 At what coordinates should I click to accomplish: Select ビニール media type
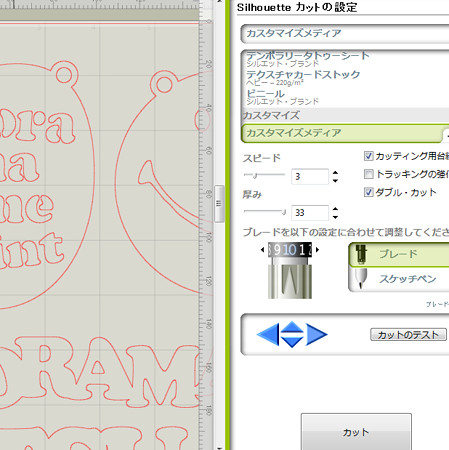(x=283, y=97)
